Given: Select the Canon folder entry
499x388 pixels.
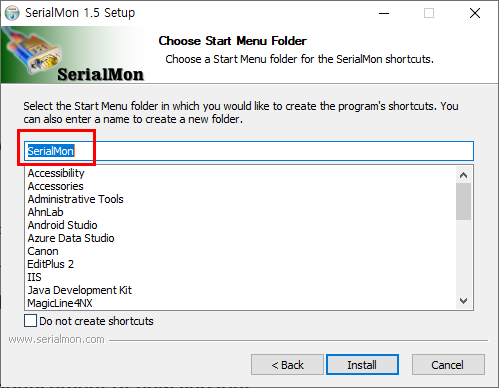Looking at the screenshot, I should click(43, 251).
